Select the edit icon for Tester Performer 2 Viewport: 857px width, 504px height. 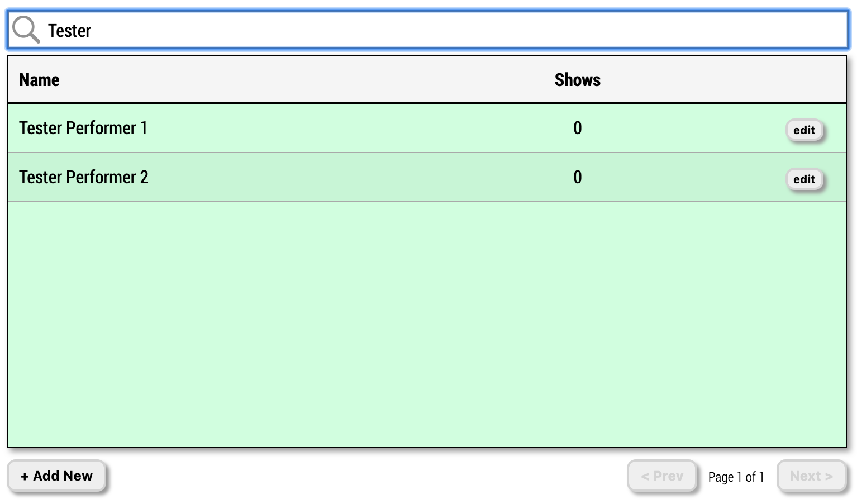click(804, 179)
